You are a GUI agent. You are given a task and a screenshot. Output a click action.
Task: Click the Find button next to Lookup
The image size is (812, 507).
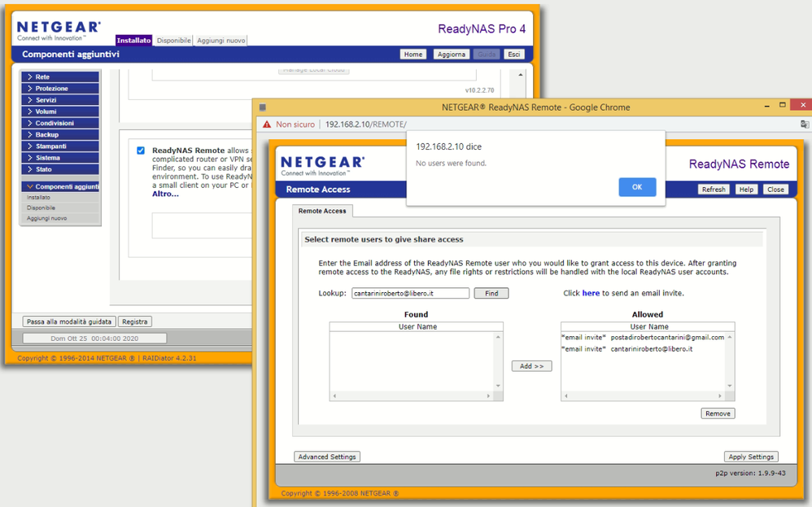pyautogui.click(x=491, y=293)
